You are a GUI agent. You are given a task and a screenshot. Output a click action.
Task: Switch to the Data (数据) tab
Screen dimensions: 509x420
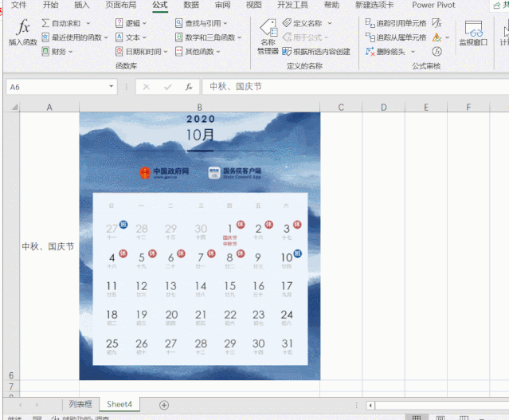[191, 5]
